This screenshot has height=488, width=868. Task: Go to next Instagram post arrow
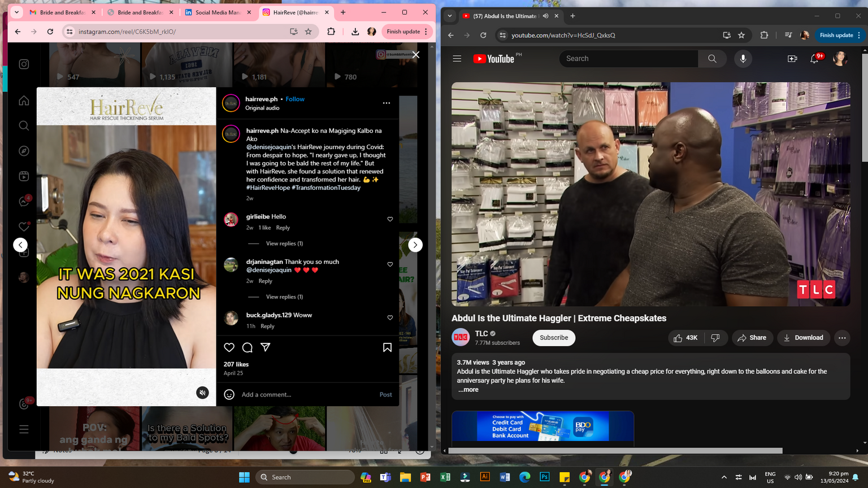pos(415,245)
